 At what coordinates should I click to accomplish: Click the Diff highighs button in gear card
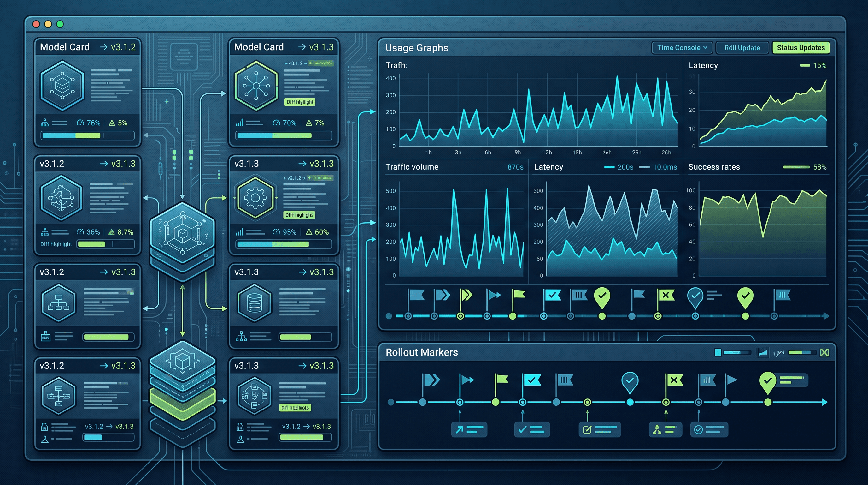299,215
